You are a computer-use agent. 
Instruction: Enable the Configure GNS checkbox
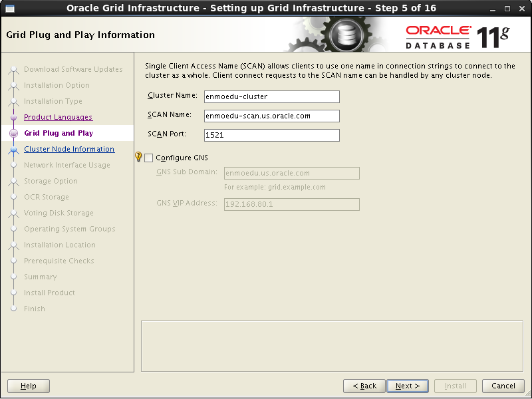coord(148,158)
